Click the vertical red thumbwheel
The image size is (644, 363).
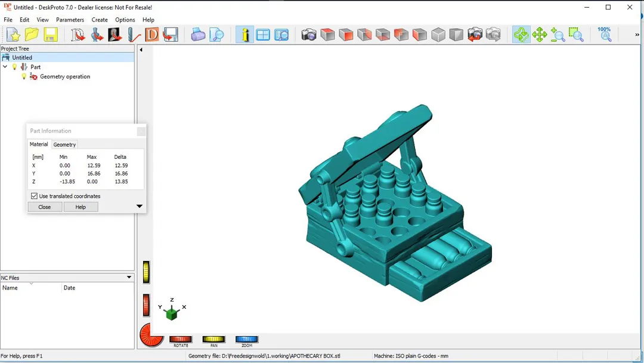146,306
